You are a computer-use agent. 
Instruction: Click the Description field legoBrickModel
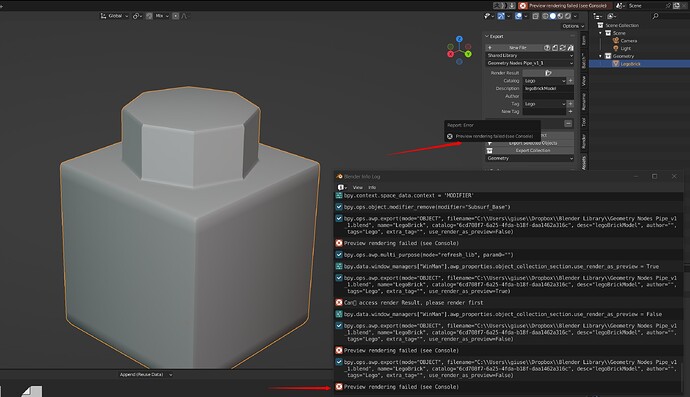[x=548, y=88]
